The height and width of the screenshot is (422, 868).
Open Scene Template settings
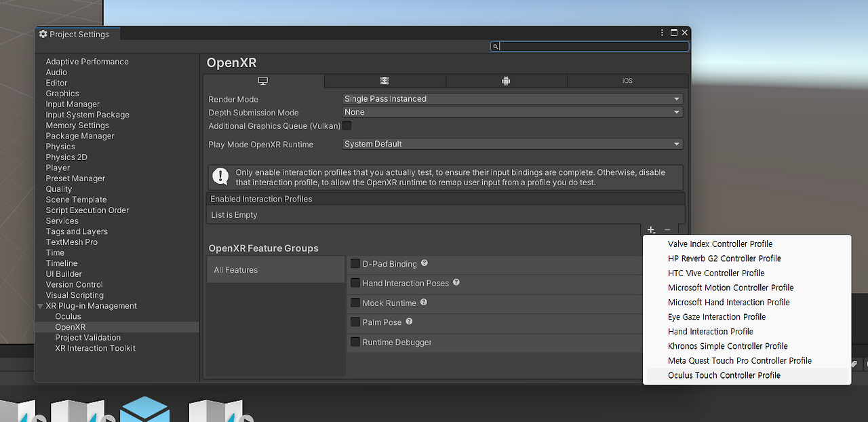[76, 199]
